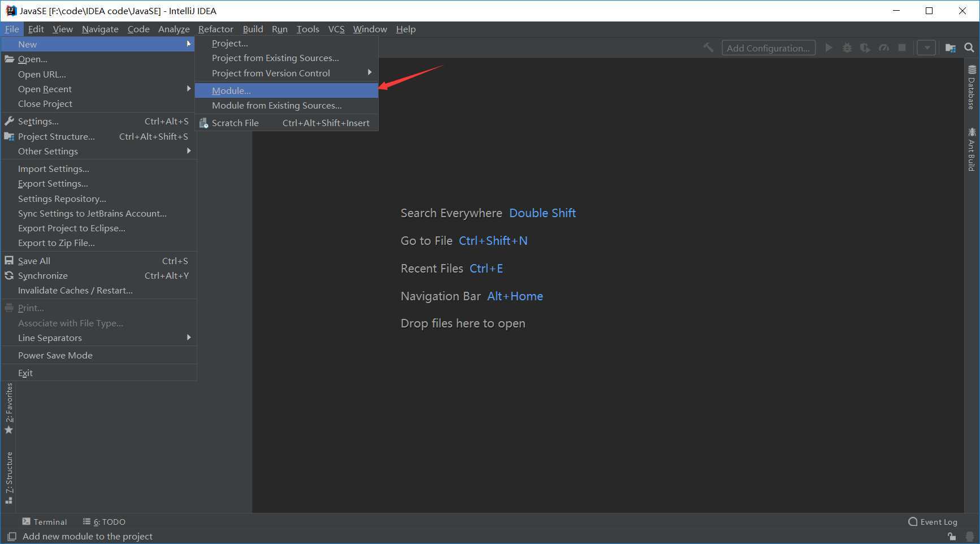
Task: Open the Build menu
Action: pos(253,29)
